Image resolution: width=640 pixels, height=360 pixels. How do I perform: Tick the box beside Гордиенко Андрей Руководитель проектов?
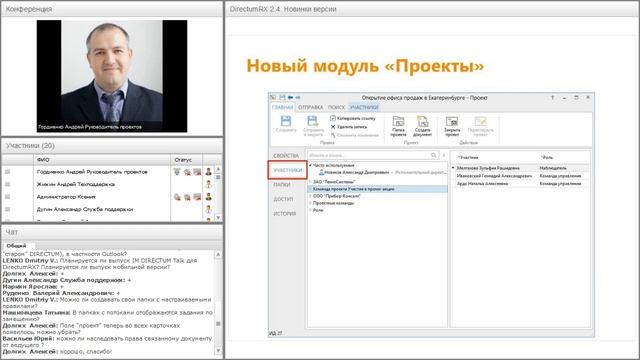click(7, 172)
